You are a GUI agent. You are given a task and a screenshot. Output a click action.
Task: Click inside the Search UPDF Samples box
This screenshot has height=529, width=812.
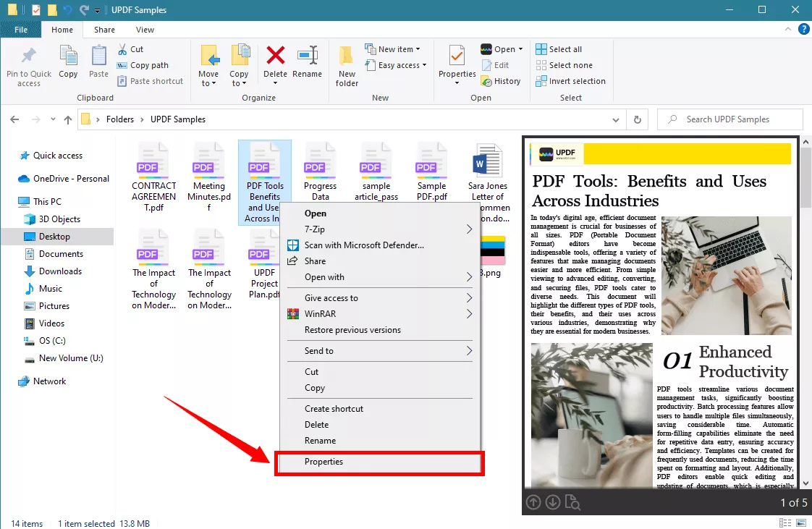729,119
